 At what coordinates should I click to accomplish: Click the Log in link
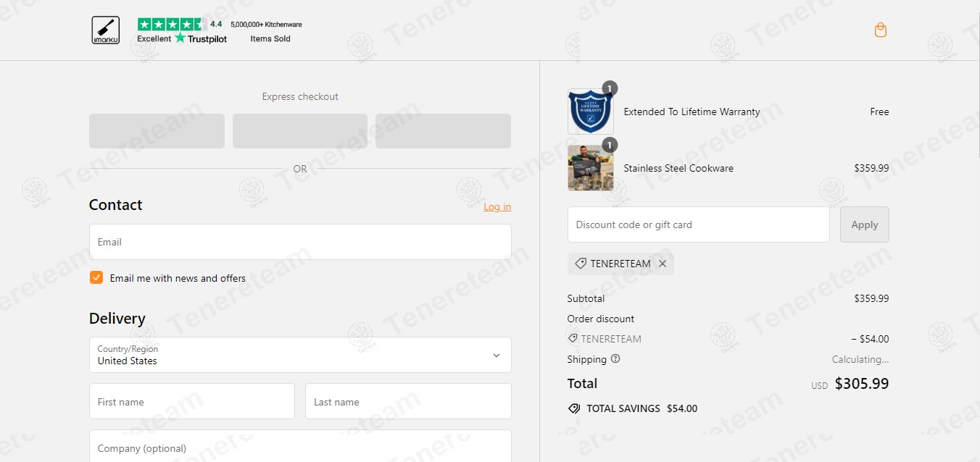tap(497, 206)
